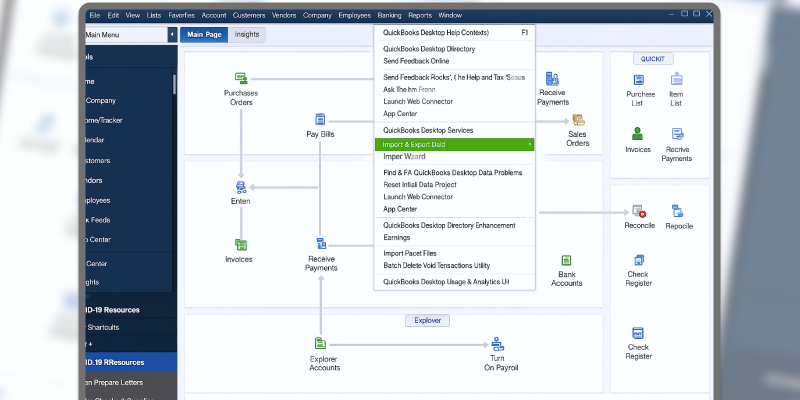Select the highlighted COVID-19 RResources sidebar item

coord(131,362)
